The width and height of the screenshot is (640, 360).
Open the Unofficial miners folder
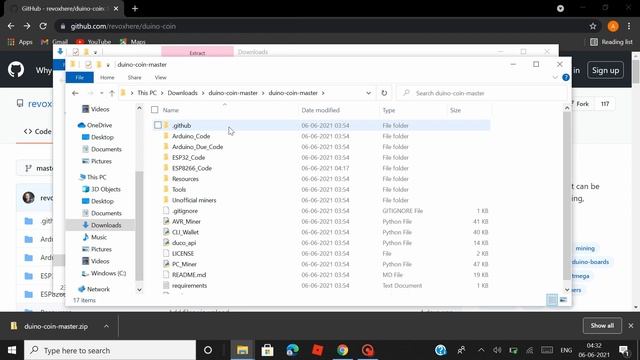194,200
